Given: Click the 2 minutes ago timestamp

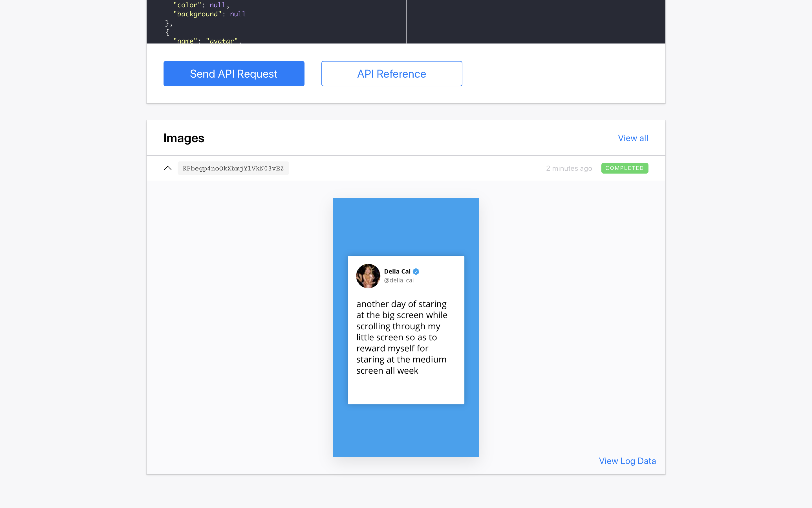Looking at the screenshot, I should [569, 168].
